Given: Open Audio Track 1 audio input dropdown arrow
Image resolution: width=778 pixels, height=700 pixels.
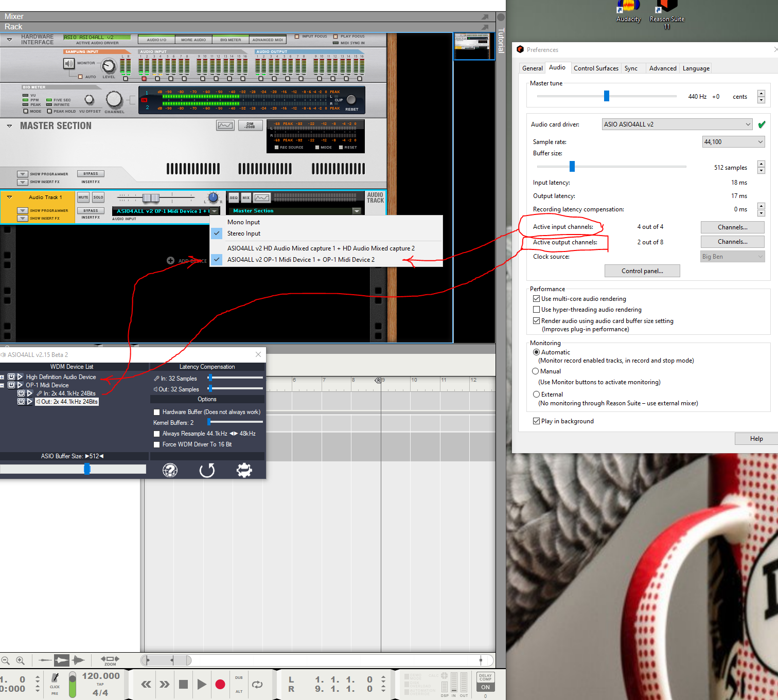Looking at the screenshot, I should [x=215, y=211].
